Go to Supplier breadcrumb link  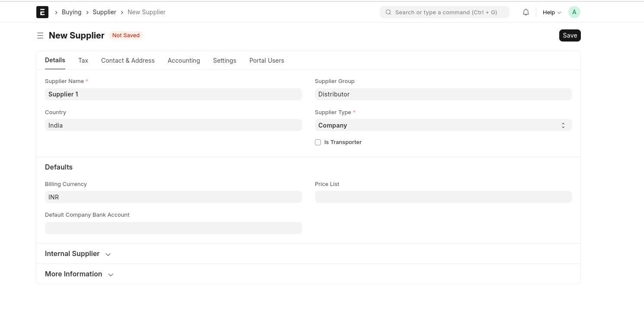click(x=104, y=12)
